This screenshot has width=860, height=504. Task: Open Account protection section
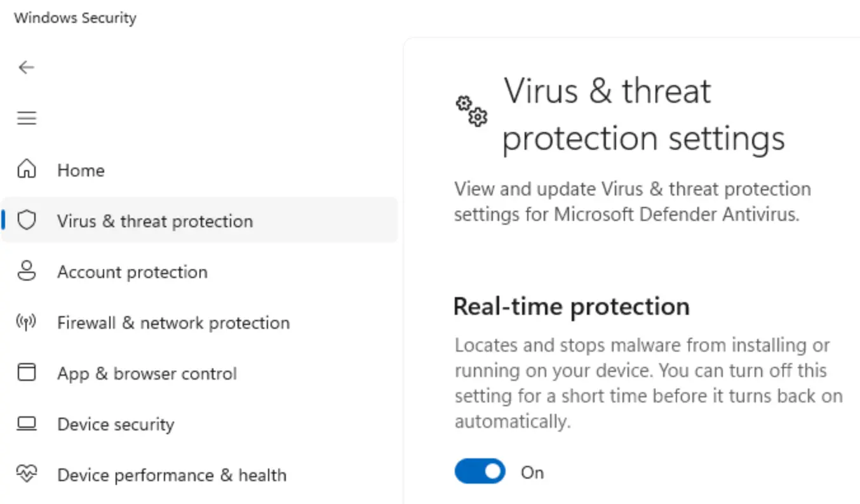[x=132, y=272]
